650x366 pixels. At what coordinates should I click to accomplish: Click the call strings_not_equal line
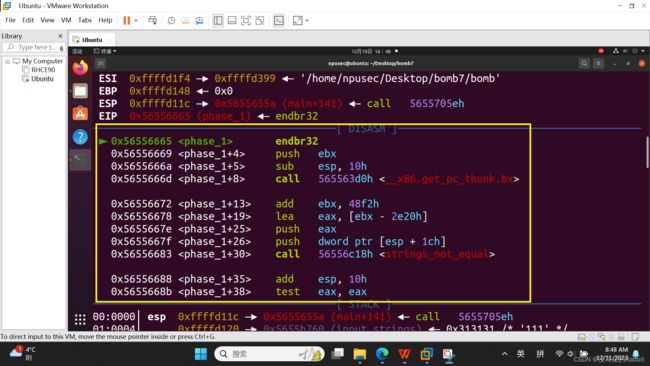(x=303, y=254)
